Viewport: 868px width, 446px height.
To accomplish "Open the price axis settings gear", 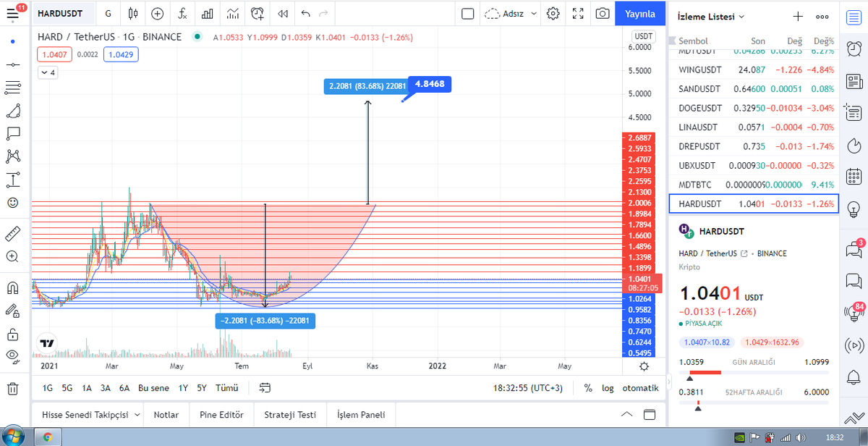I will point(644,367).
